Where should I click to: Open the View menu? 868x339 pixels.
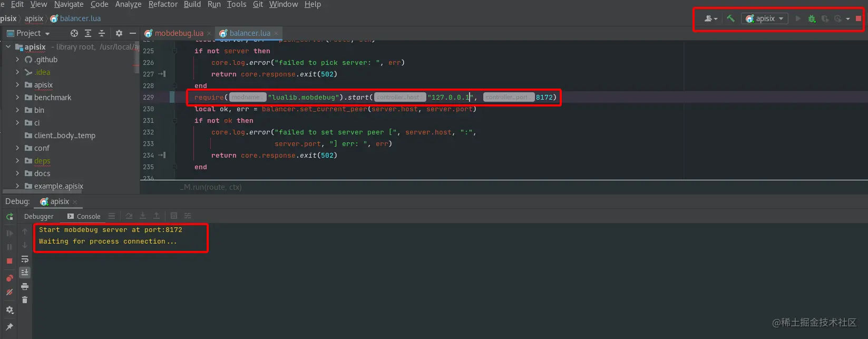tap(38, 4)
